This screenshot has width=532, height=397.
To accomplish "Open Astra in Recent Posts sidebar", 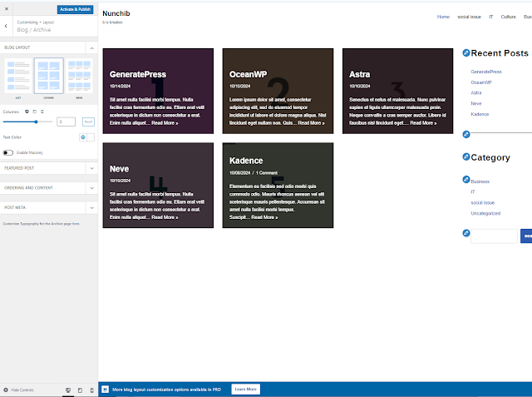I will pos(476,92).
